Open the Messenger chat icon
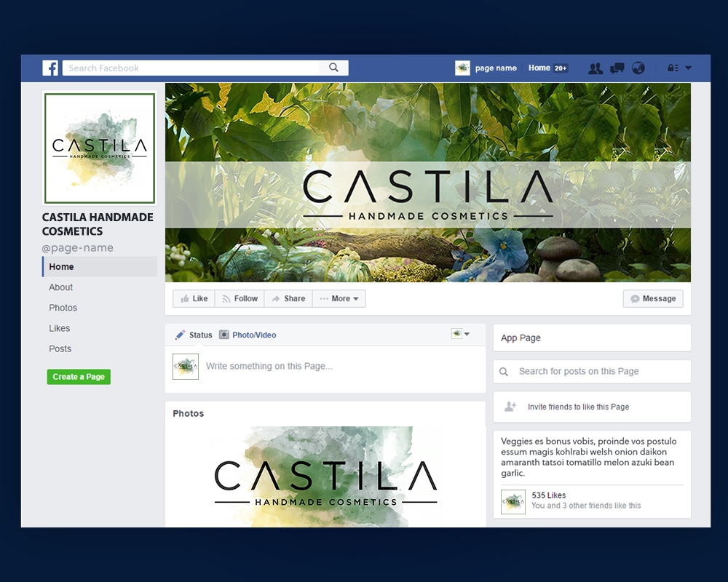Viewport: 728px width, 582px height. [617, 68]
